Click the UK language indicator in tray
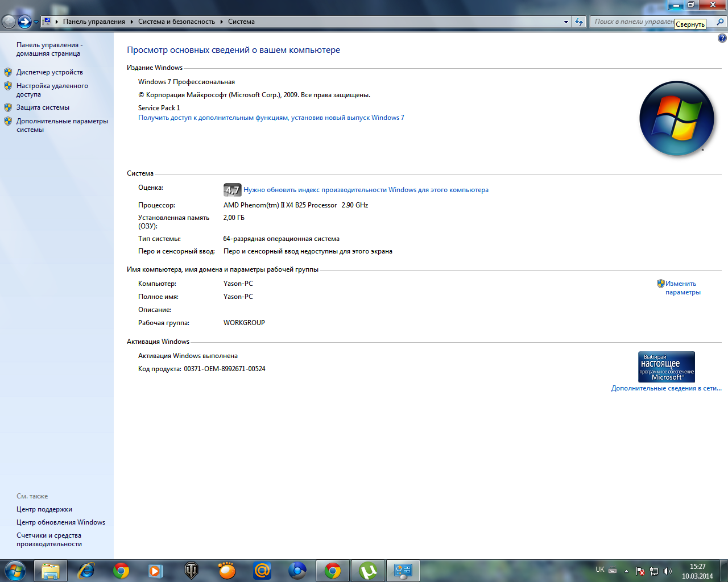This screenshot has width=728, height=582. click(600, 569)
